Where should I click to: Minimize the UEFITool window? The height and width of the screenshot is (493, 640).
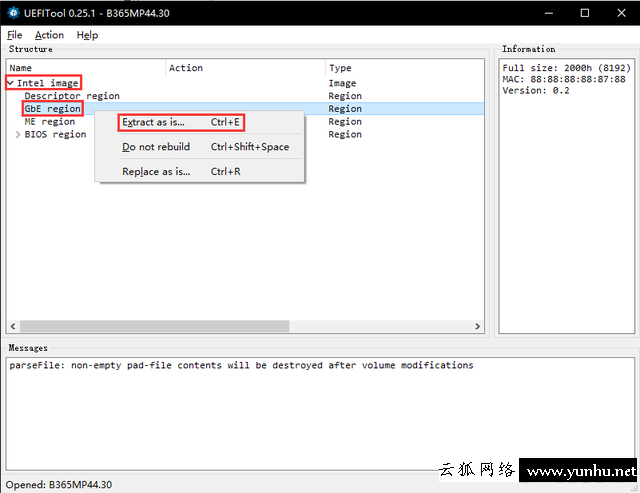pyautogui.click(x=549, y=13)
